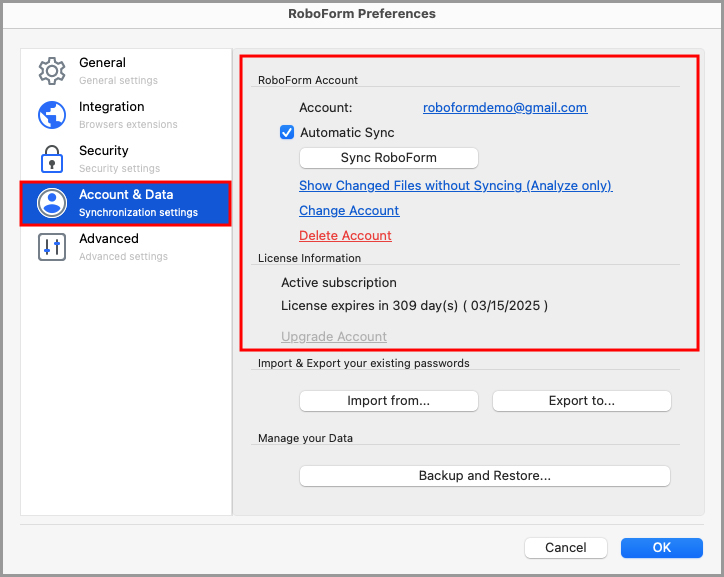Cancel the preferences dialog
The height and width of the screenshot is (577, 724).
click(566, 547)
